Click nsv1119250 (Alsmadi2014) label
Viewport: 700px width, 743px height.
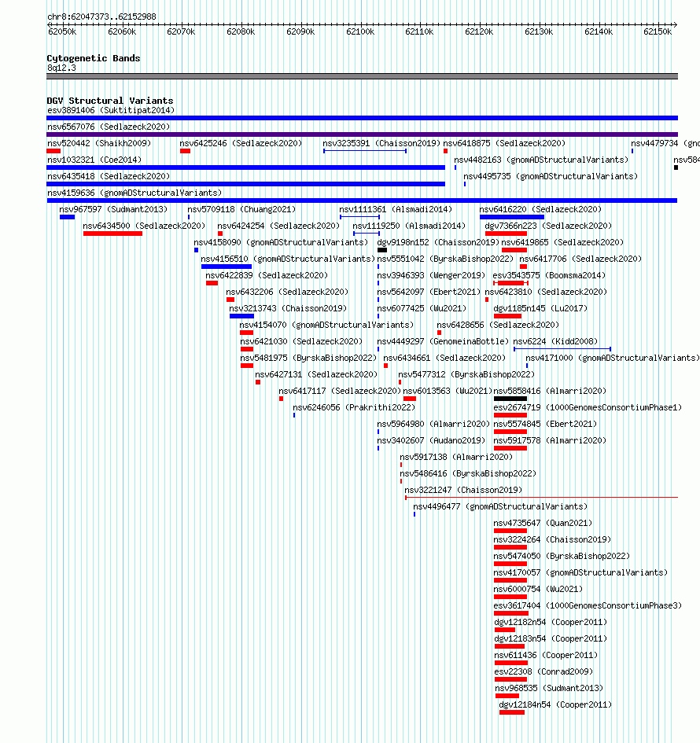click(409, 226)
